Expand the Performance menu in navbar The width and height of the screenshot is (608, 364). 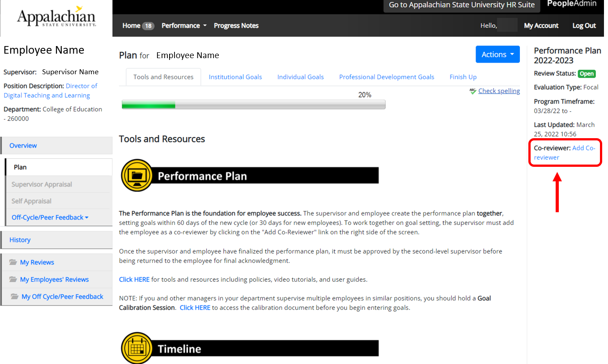click(184, 26)
